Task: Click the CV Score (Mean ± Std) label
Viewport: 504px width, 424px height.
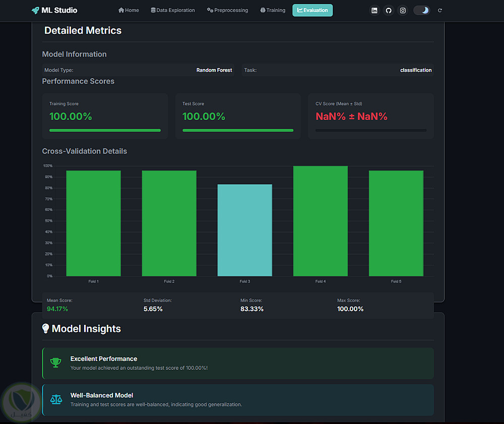Action: (339, 104)
